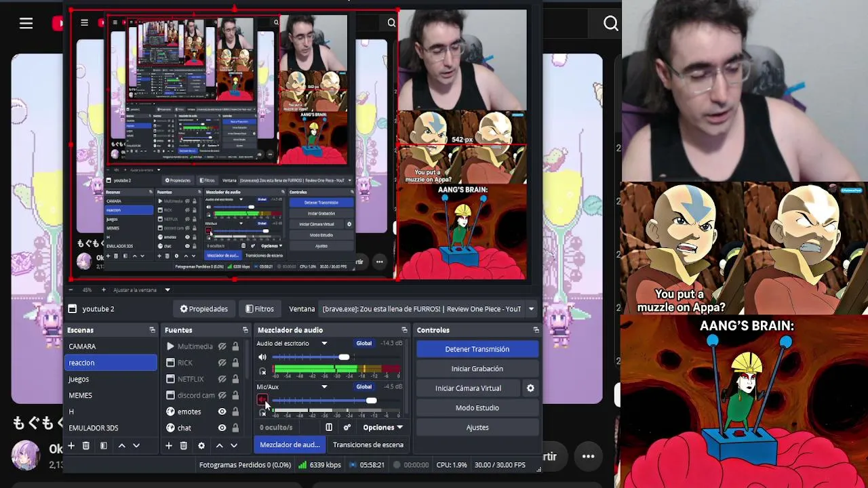Show the NETFLIX source
The image size is (868, 488).
pyautogui.click(x=222, y=379)
